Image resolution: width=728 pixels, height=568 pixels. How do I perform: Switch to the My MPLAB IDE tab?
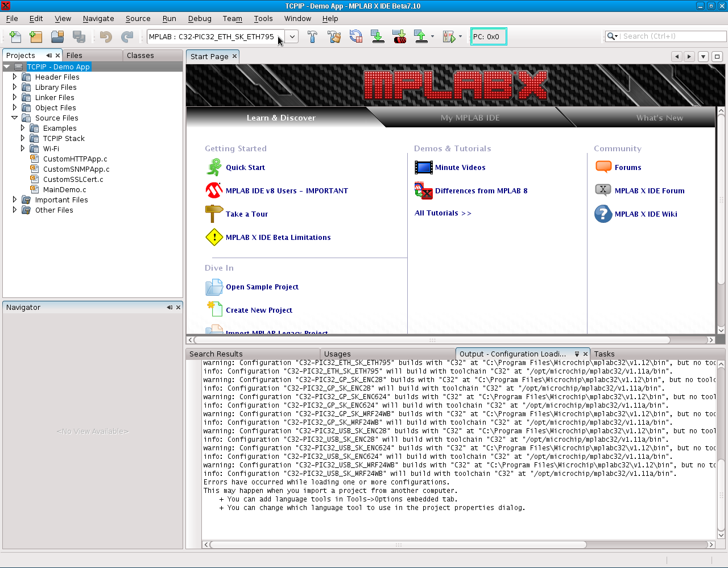tap(470, 118)
